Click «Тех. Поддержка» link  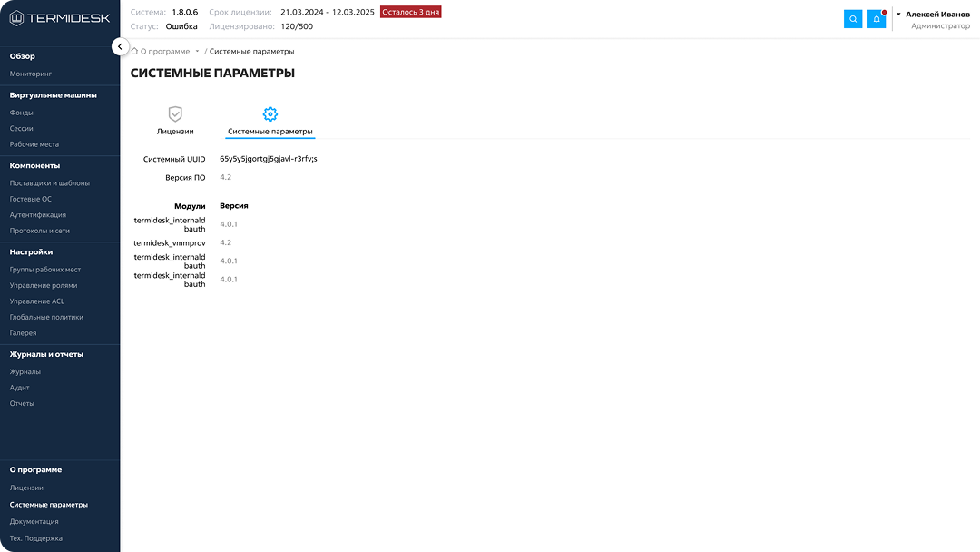point(36,538)
